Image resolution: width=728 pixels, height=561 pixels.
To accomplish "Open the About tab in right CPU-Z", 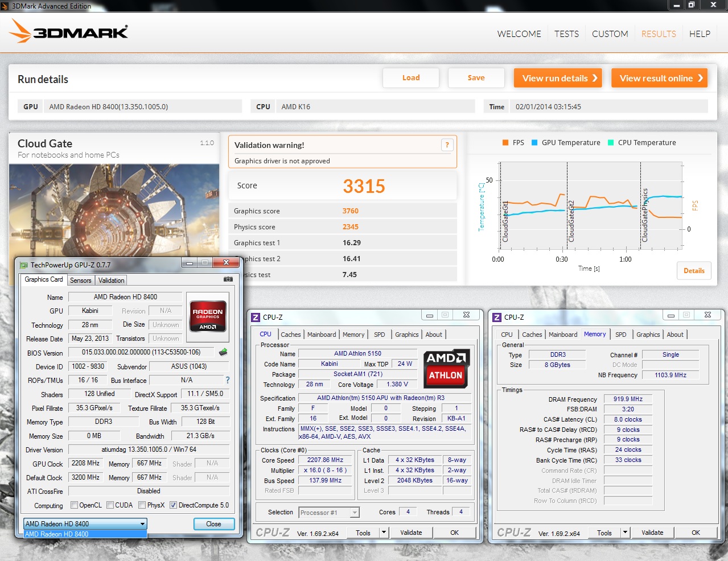I will point(675,335).
